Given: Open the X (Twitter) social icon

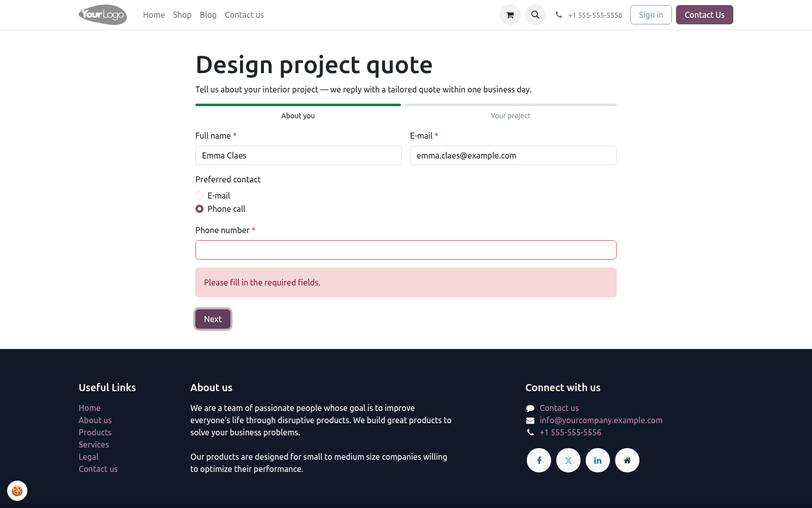Looking at the screenshot, I should click(568, 460).
